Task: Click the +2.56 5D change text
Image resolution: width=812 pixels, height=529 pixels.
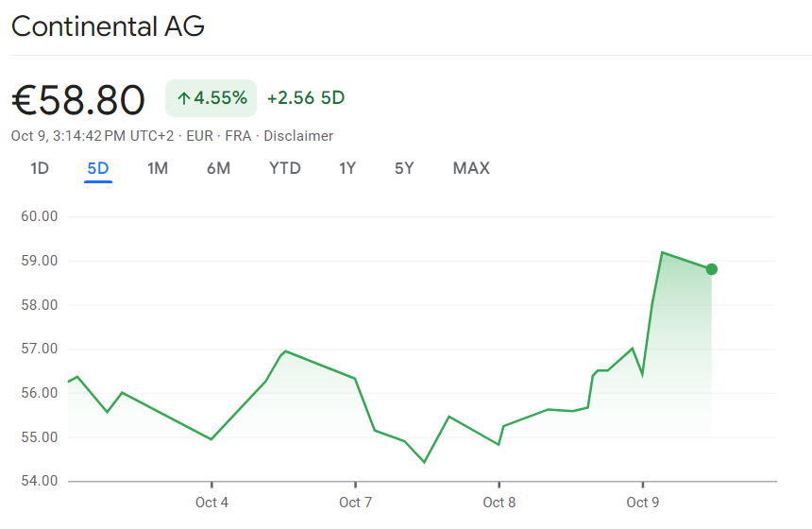Action: tap(306, 98)
